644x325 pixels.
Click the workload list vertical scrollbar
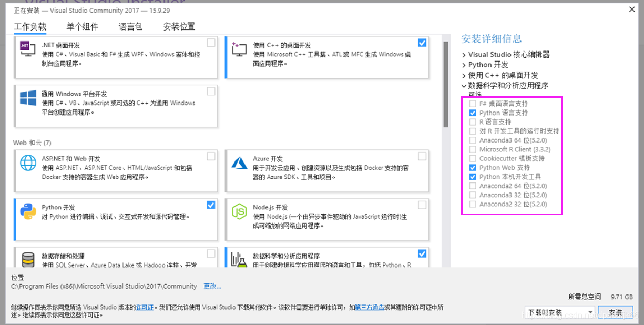[x=446, y=84]
